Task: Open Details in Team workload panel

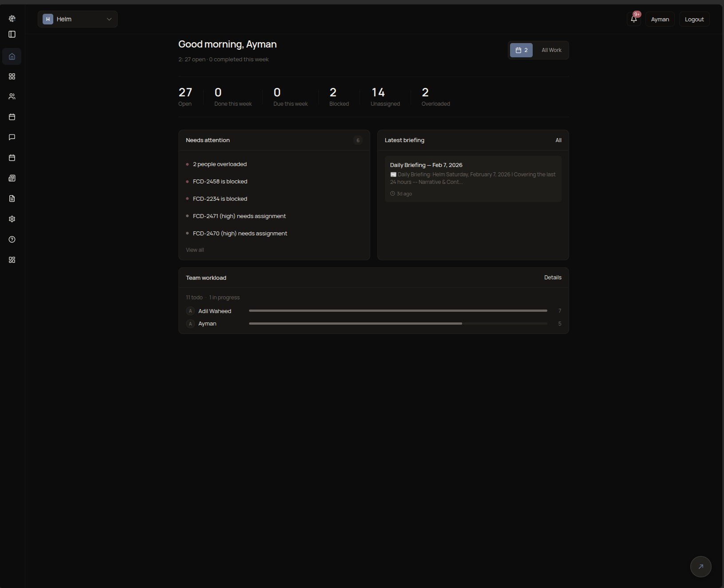Action: point(553,277)
